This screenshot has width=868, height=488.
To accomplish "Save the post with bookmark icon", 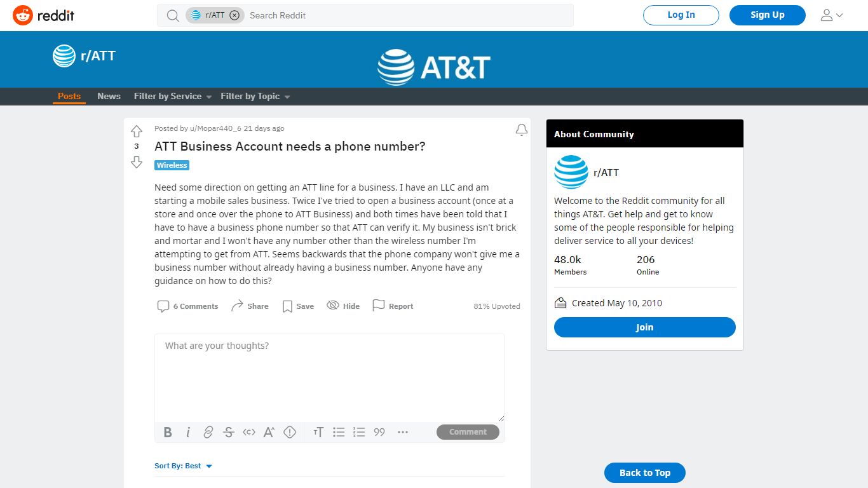I will (x=298, y=306).
